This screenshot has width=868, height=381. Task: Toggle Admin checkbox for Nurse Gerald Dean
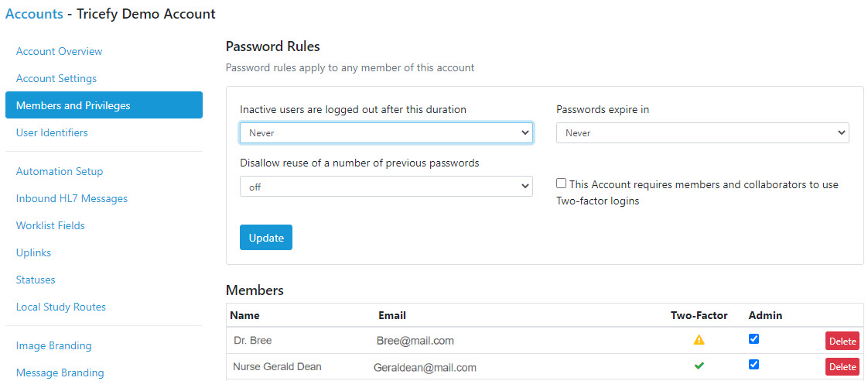754,365
